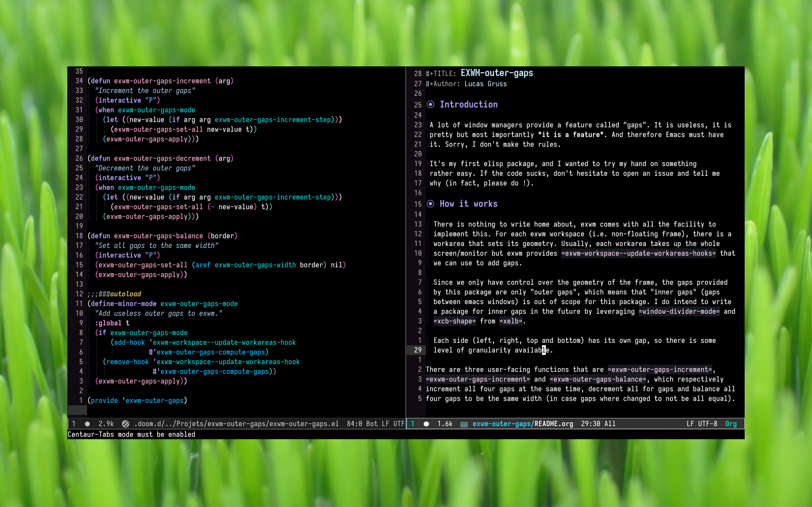
Task: Click the 'EXWM-outer-gaps' document title
Action: click(496, 73)
